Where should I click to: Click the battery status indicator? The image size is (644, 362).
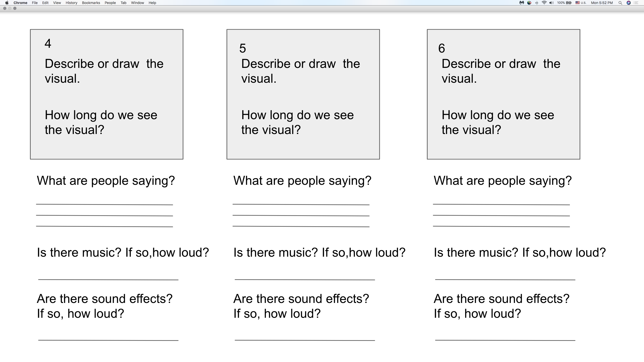click(x=565, y=3)
